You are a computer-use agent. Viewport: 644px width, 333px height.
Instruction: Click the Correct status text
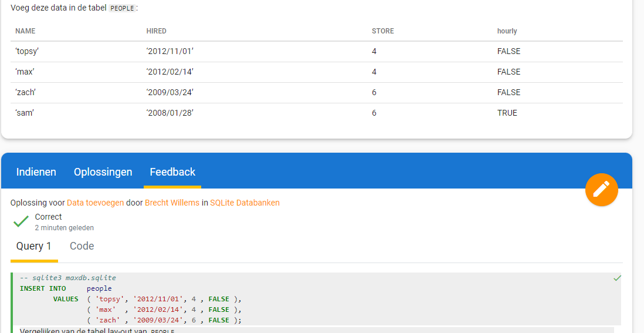click(x=49, y=217)
